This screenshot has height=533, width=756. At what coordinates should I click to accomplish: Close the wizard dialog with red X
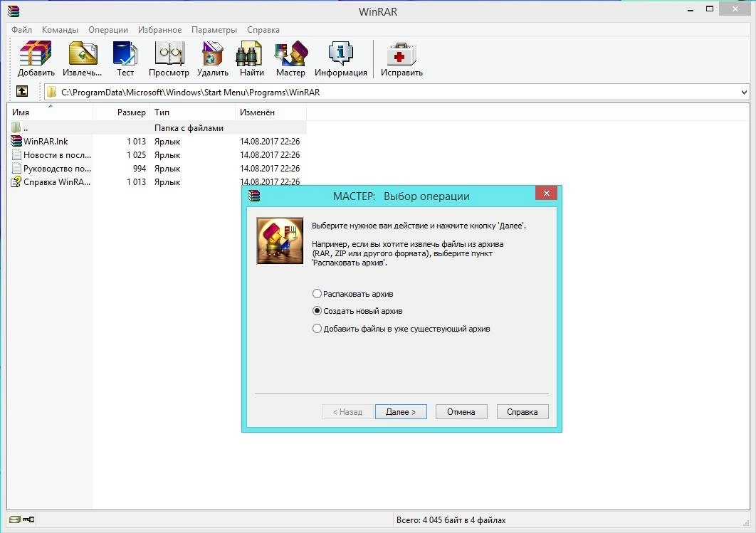tap(546, 194)
